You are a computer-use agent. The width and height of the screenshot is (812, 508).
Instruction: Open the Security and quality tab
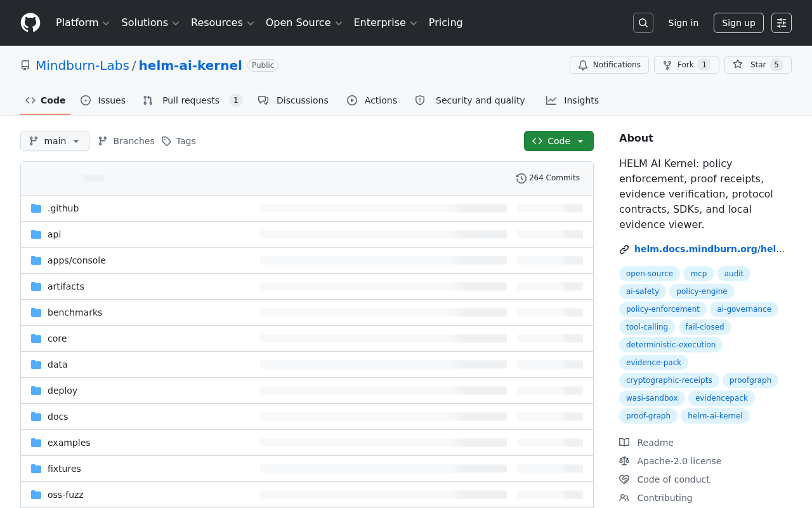(470, 100)
